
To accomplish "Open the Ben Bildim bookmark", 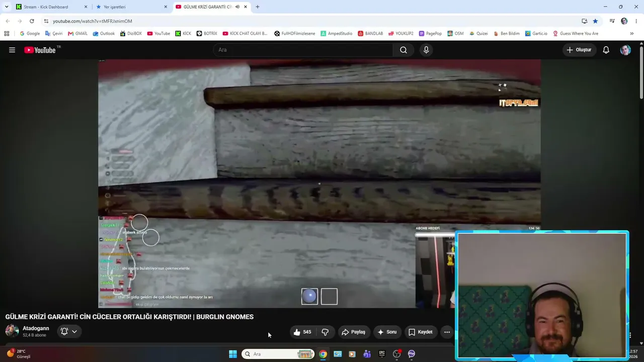I will pos(507,34).
